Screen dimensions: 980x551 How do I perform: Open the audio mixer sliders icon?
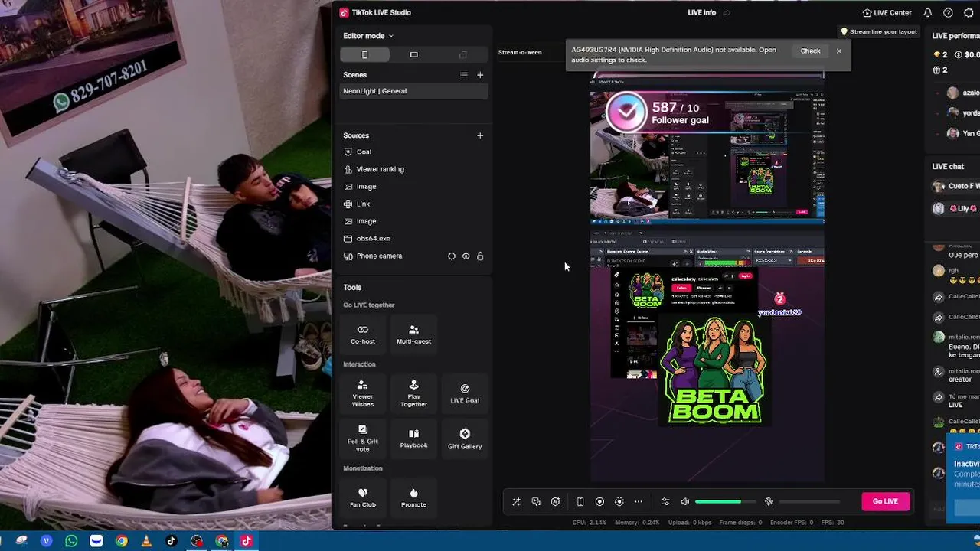[x=665, y=502]
